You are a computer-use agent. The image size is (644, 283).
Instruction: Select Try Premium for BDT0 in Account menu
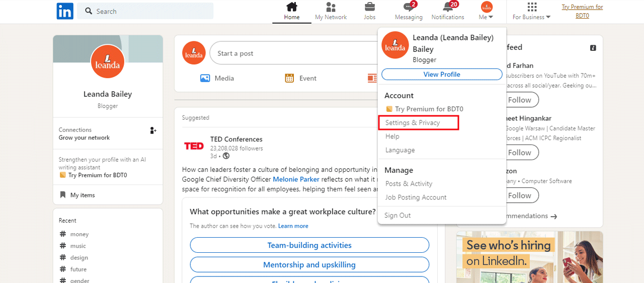424,109
